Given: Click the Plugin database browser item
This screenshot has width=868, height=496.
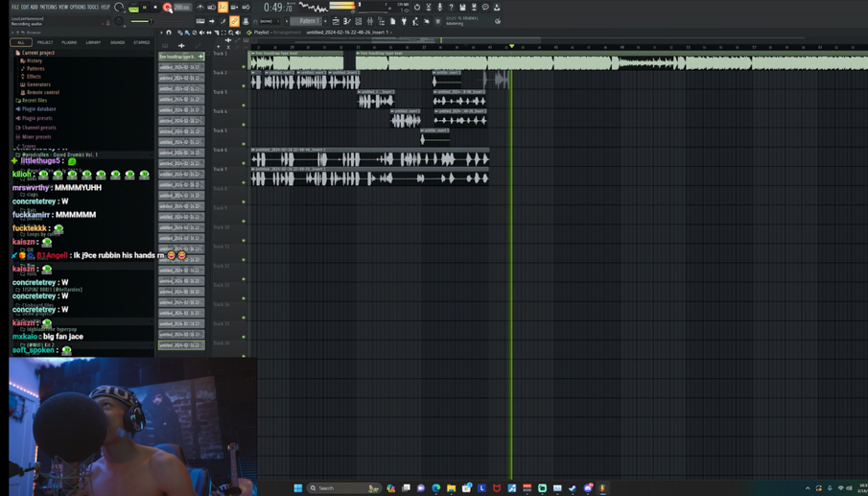Looking at the screenshot, I should (38, 109).
